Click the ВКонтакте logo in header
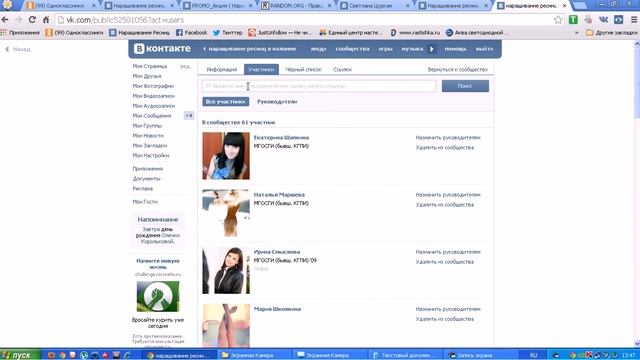Image resolution: width=640 pixels, height=360 pixels. [162, 49]
